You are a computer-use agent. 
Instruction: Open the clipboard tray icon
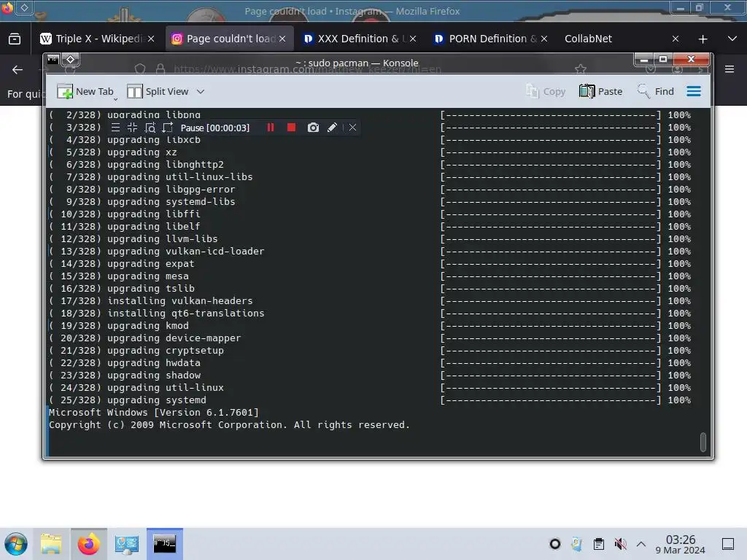pos(599,544)
